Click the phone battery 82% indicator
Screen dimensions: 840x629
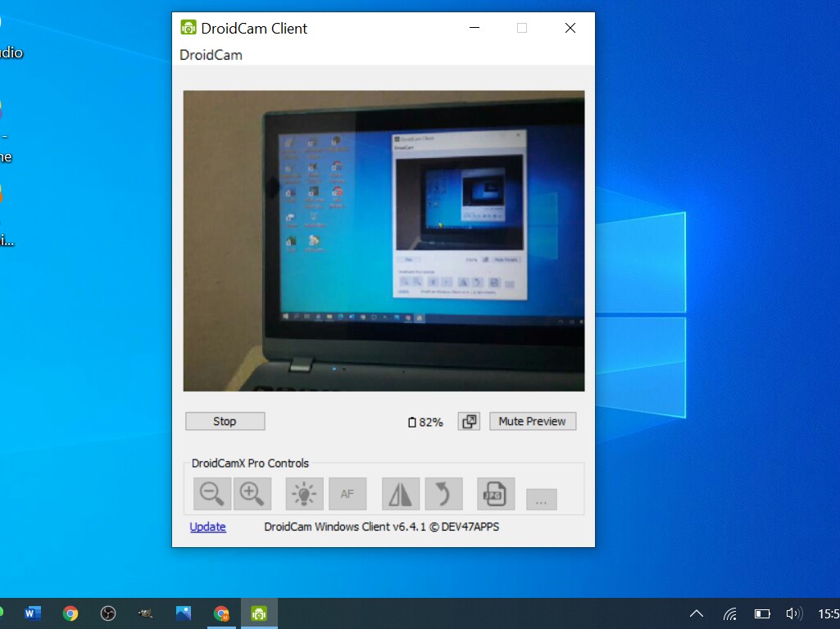(x=425, y=423)
